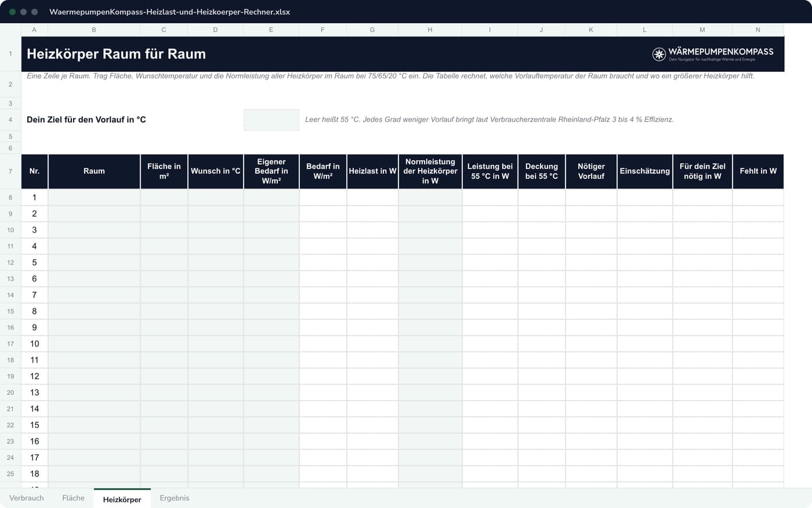Viewport: 812px width, 508px height.
Task: Click the Einschätzung header cell
Action: 645,171
